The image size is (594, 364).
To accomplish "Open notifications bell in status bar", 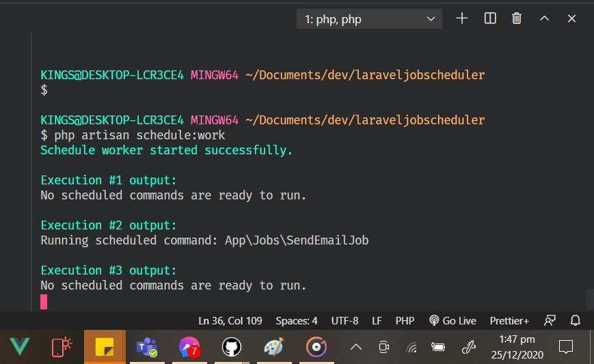I will tap(576, 321).
